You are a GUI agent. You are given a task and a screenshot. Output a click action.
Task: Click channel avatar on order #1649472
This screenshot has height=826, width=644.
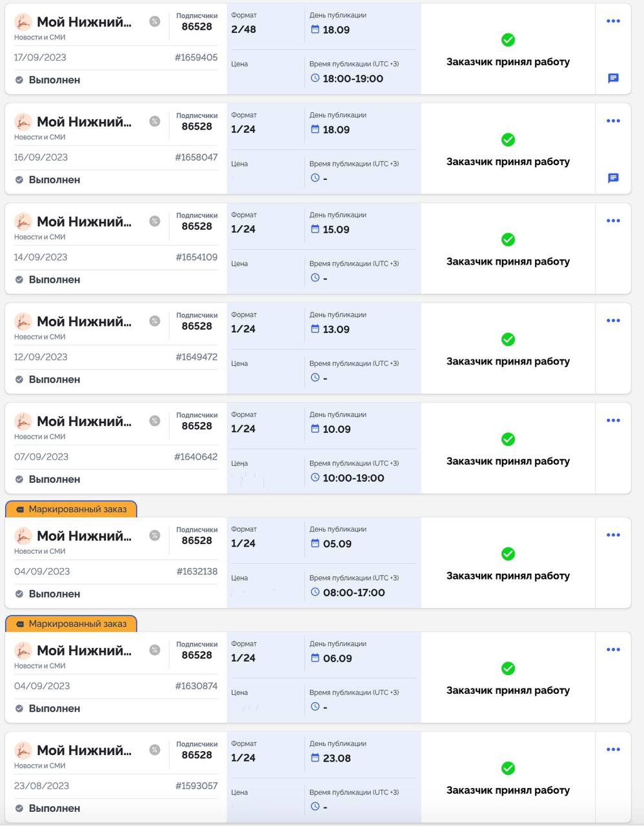[x=23, y=321]
